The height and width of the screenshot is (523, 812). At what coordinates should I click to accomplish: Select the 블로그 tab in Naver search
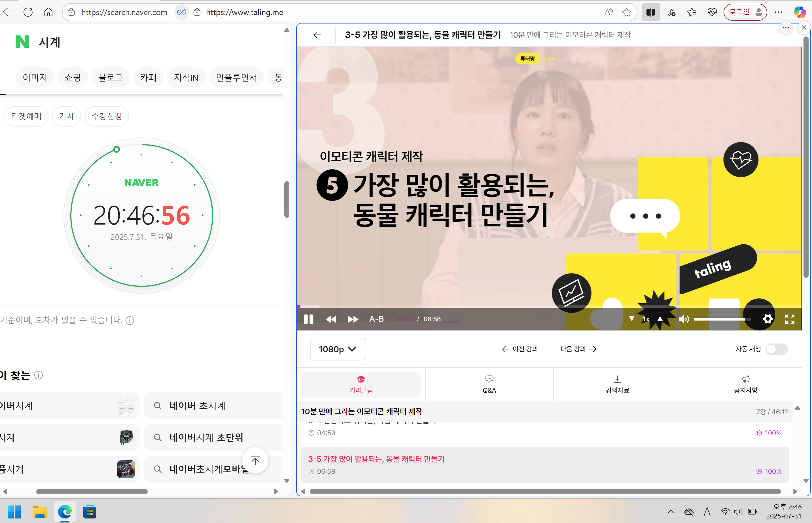pyautogui.click(x=110, y=77)
